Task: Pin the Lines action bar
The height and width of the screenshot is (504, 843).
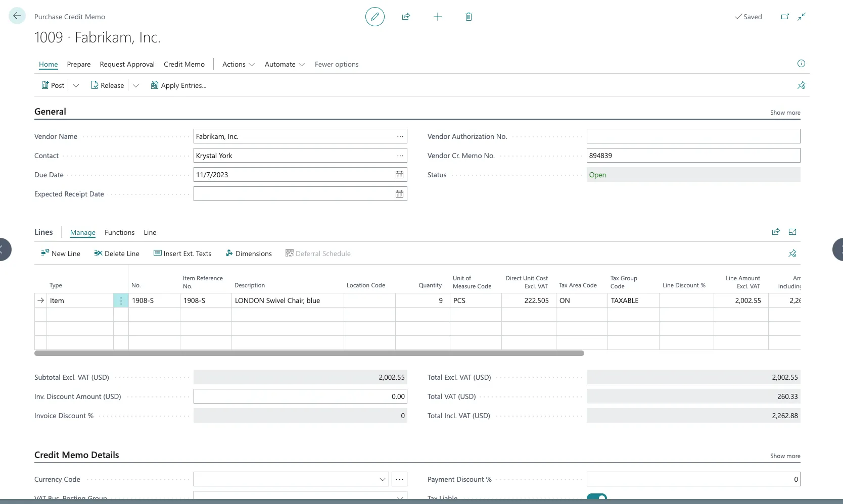Action: click(792, 254)
